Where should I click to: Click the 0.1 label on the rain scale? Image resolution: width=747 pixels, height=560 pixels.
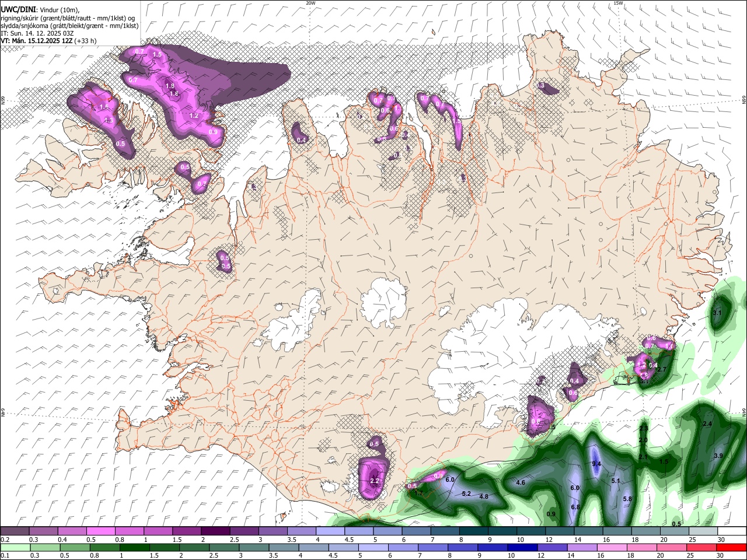5,555
